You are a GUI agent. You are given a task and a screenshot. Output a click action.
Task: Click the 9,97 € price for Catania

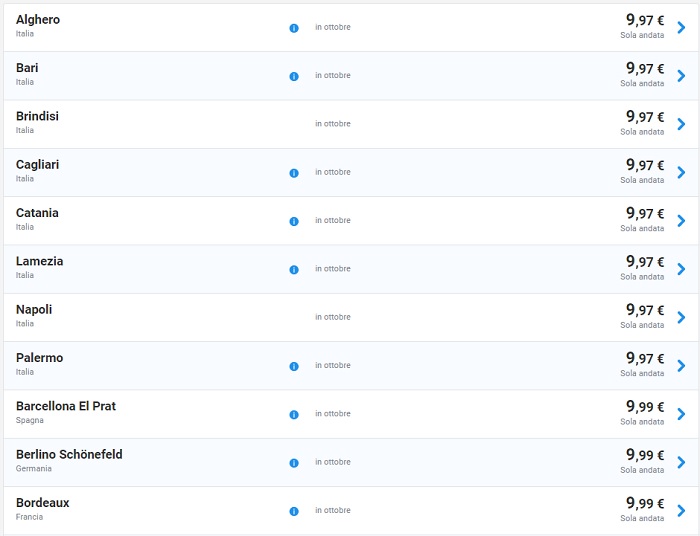click(645, 213)
